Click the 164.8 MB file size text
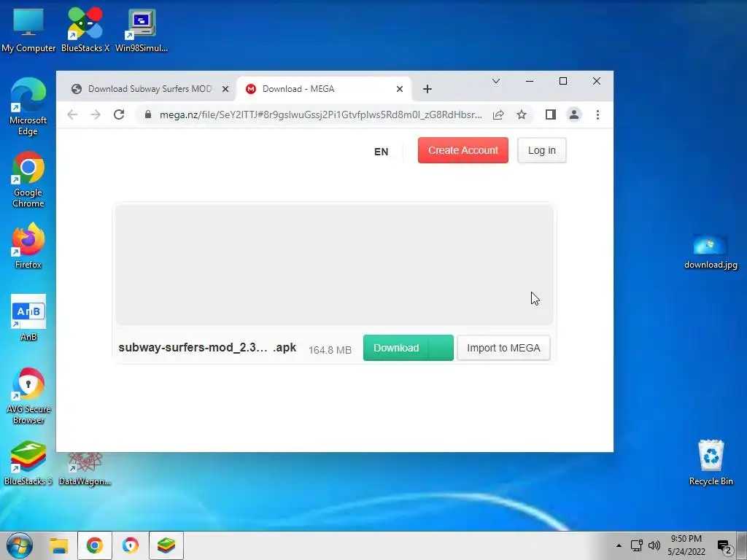This screenshot has height=560, width=747. (330, 350)
